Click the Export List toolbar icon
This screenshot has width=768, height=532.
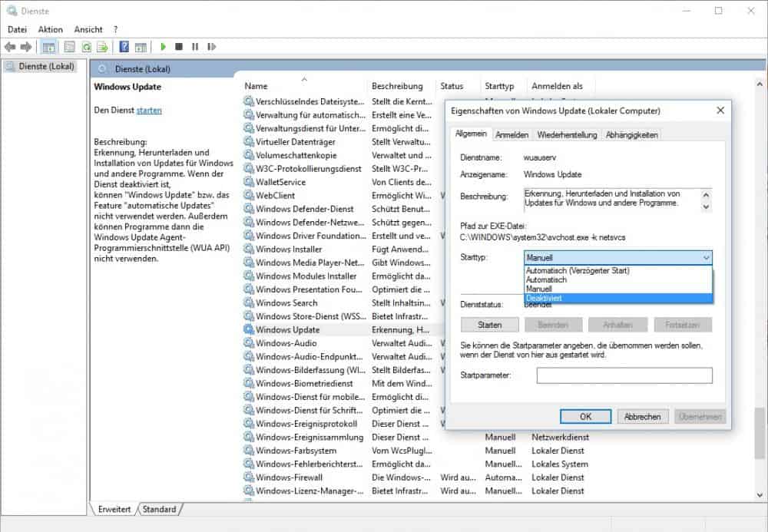102,47
